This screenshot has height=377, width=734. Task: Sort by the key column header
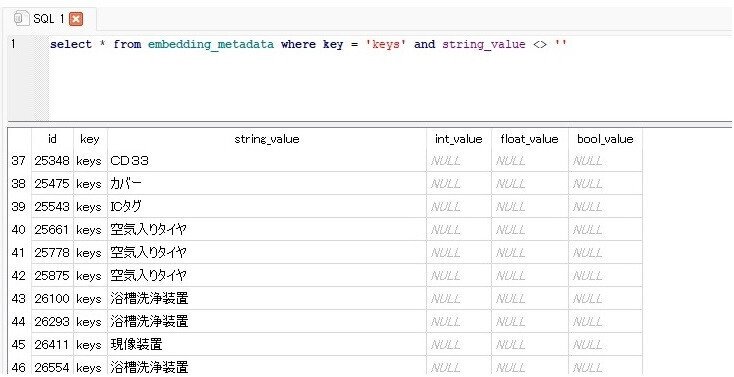[90, 139]
